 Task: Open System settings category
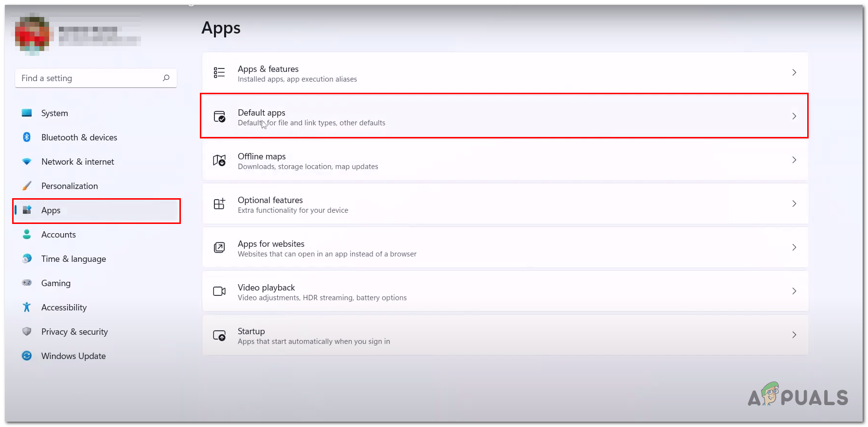pyautogui.click(x=54, y=113)
